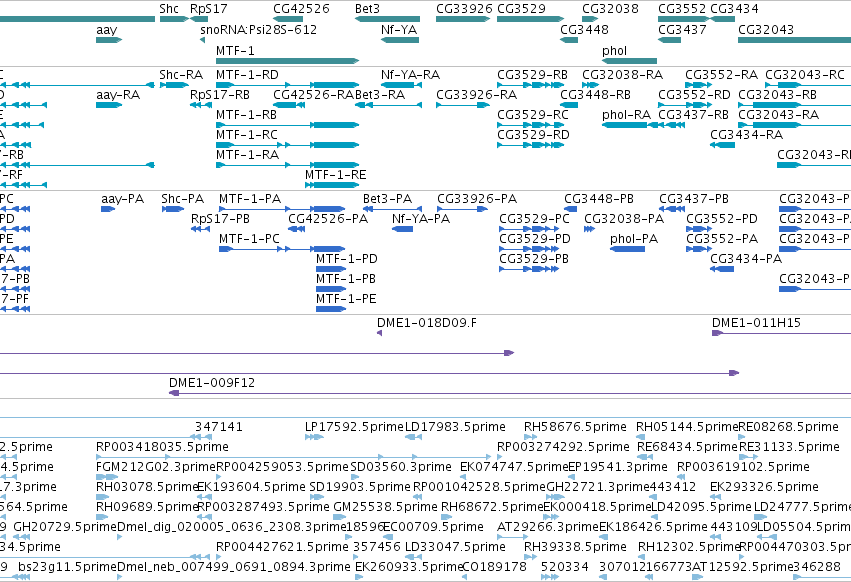Select the CG42526 gene glyph
The height and width of the screenshot is (582, 851).
[288, 19]
